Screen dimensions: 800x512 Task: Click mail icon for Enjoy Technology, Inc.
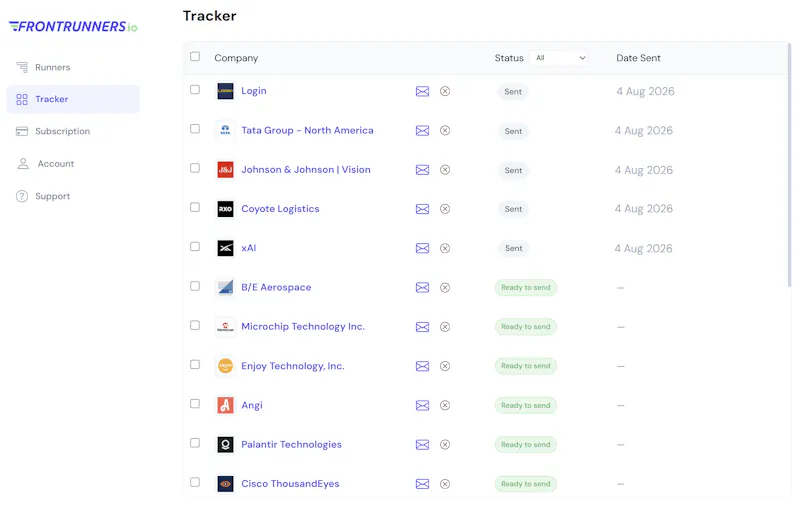tap(422, 366)
